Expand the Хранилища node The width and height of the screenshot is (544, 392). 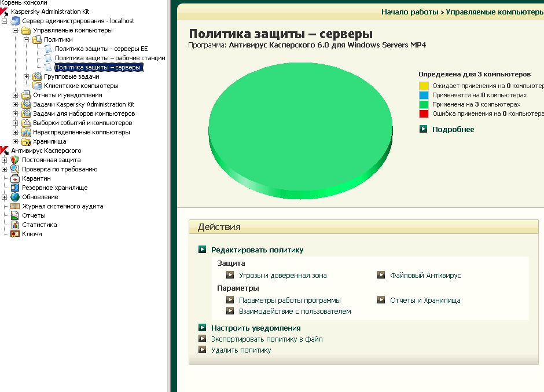coord(15,142)
